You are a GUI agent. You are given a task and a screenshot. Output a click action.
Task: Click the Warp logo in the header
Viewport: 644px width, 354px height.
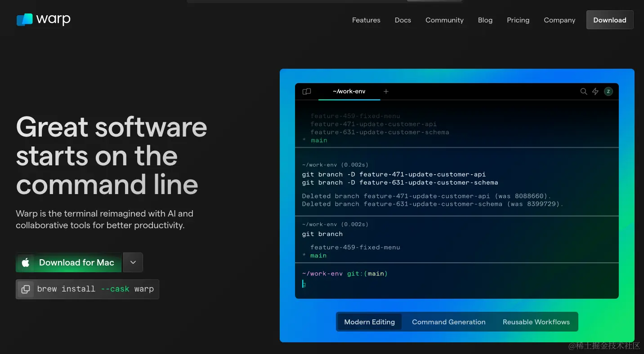(43, 19)
